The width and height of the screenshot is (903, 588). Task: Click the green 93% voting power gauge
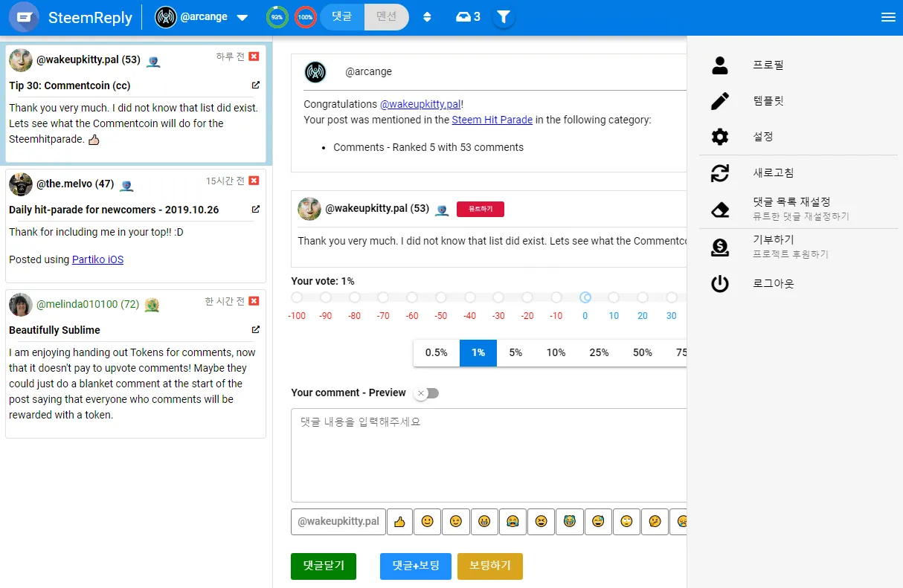coord(277,16)
